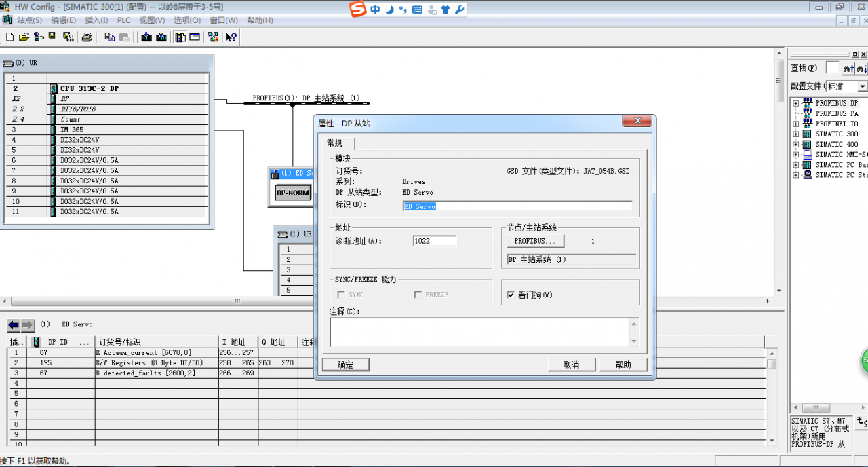Click the moon icon in the IME bar
Screen dimensions: 868x467
click(389, 10)
